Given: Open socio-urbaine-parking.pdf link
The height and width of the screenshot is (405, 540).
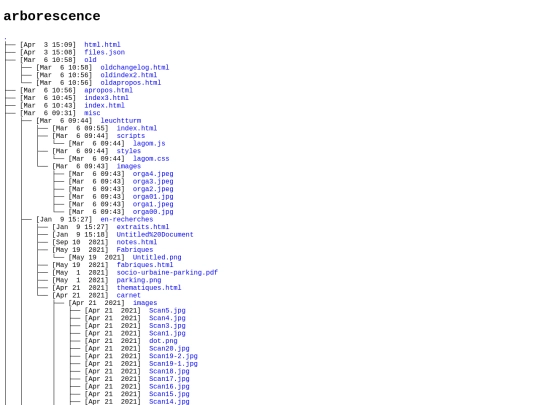Looking at the screenshot, I should coord(167,272).
